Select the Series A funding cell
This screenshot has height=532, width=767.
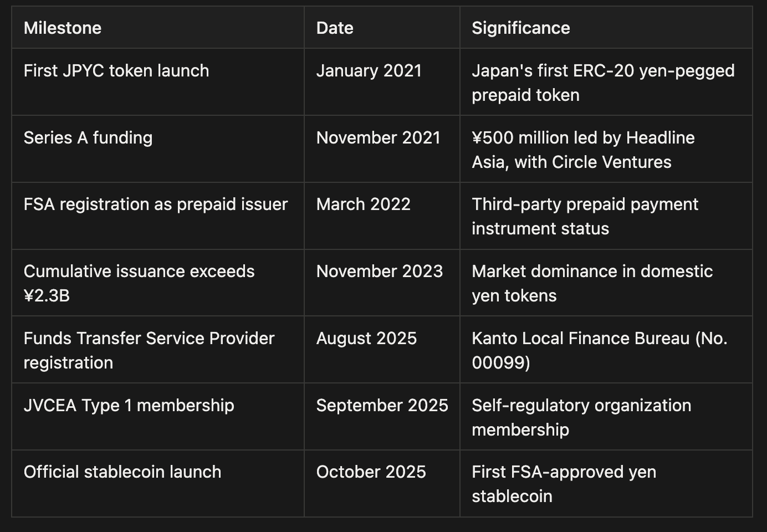pyautogui.click(x=88, y=138)
